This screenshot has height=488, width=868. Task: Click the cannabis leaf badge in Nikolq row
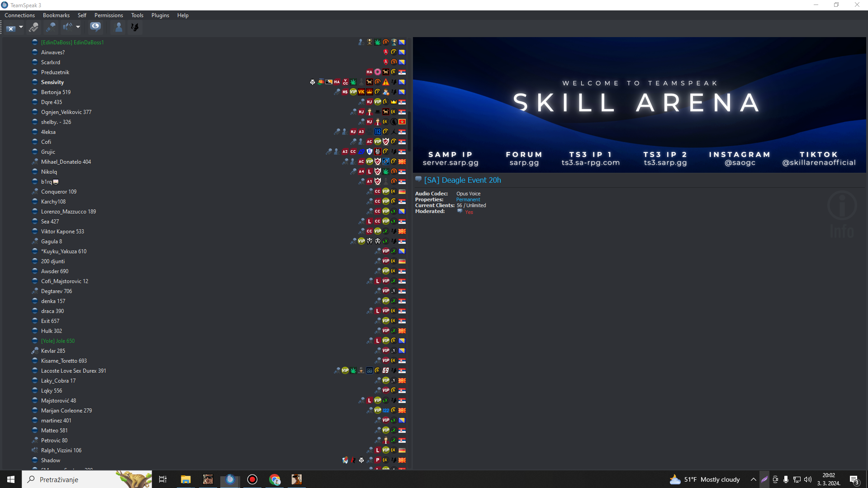pyautogui.click(x=386, y=172)
